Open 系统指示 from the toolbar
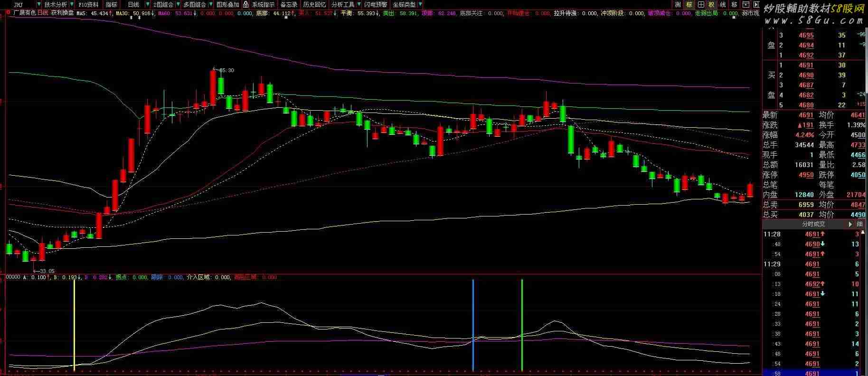 tap(263, 4)
